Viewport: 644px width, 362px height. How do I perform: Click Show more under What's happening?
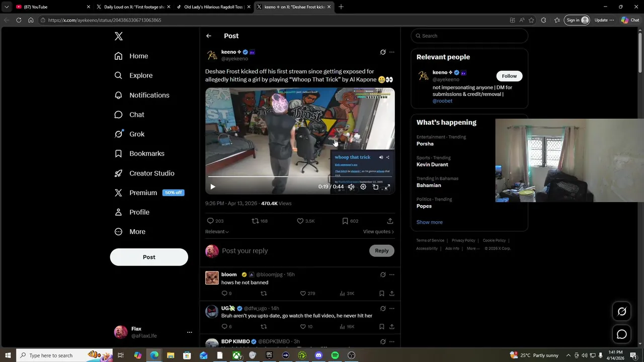(x=430, y=222)
